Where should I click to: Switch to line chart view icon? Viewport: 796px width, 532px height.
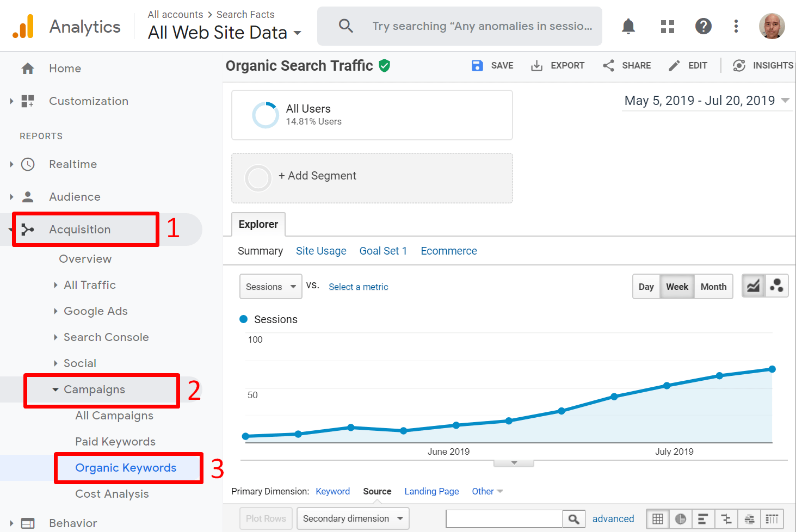point(754,286)
